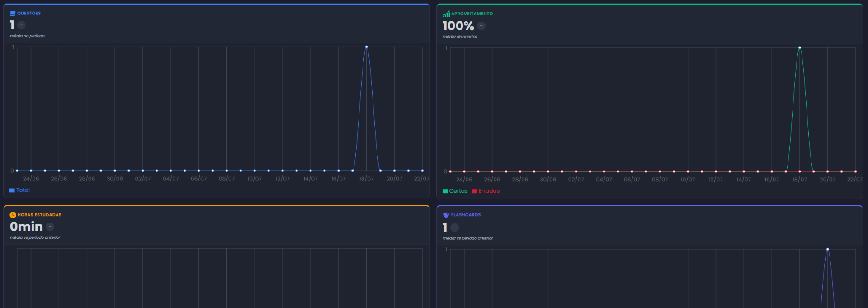Click the 30/06 date label in Questões chart
Image resolution: width=868 pixels, height=308 pixels.
pos(115,179)
